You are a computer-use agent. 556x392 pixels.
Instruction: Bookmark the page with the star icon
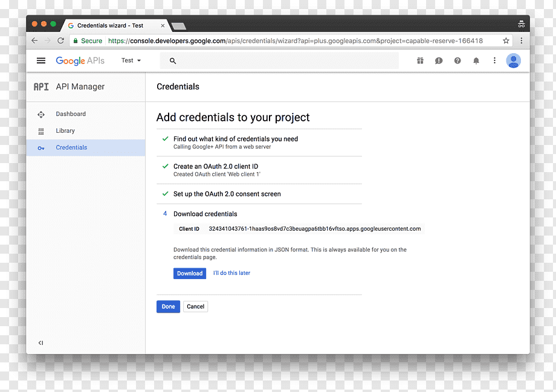pos(506,40)
